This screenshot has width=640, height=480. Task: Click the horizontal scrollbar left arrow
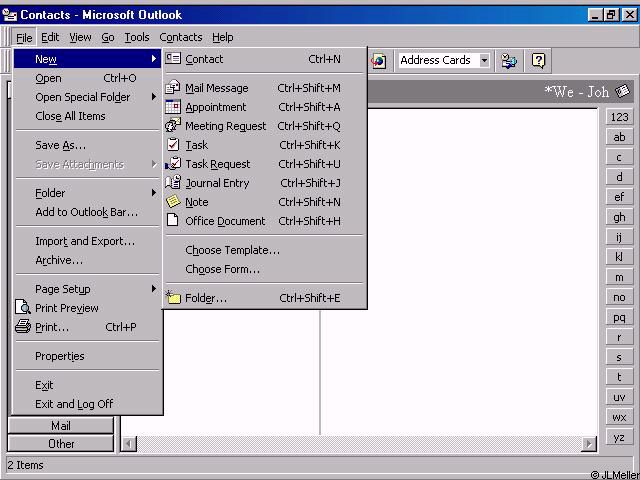click(x=129, y=444)
